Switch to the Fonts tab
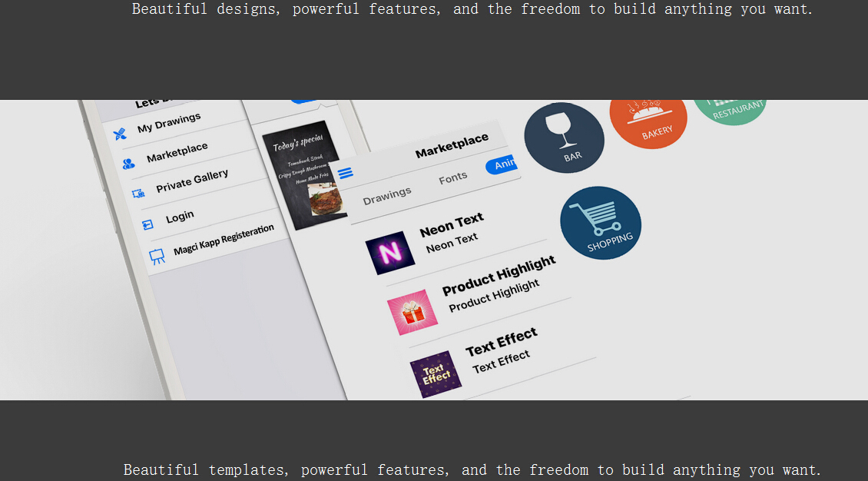 tap(452, 177)
